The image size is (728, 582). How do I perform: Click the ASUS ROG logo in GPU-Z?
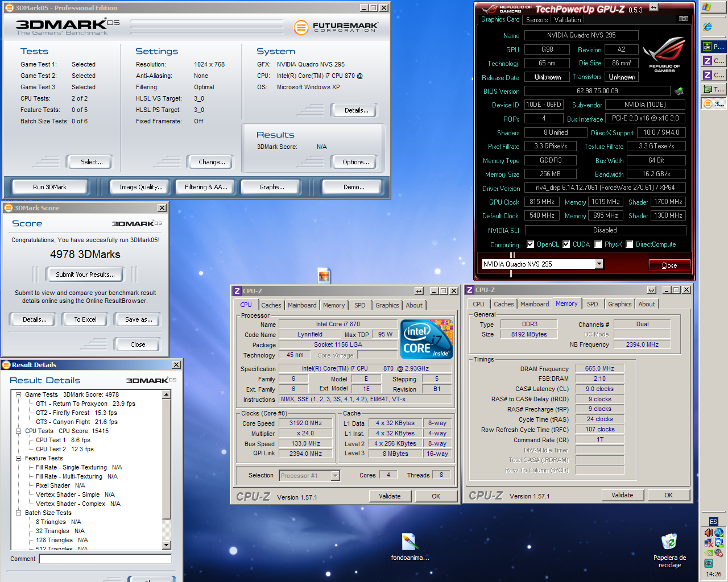[x=664, y=55]
